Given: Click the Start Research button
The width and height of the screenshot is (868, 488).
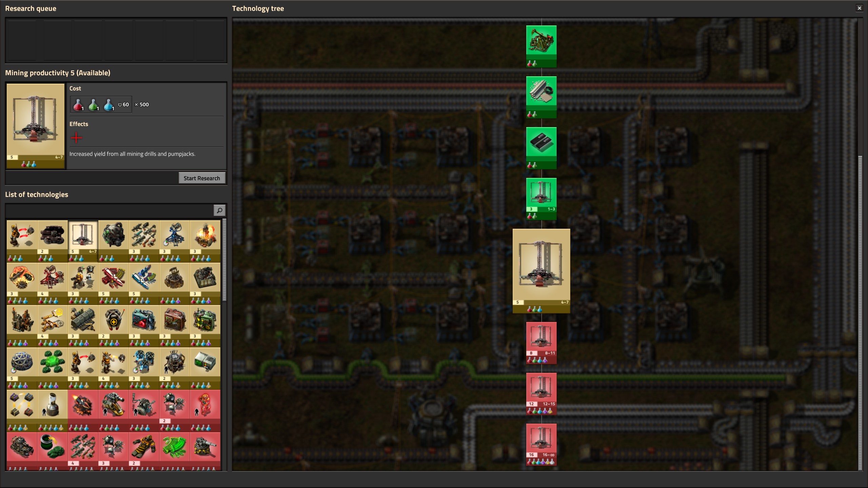Looking at the screenshot, I should (x=202, y=178).
